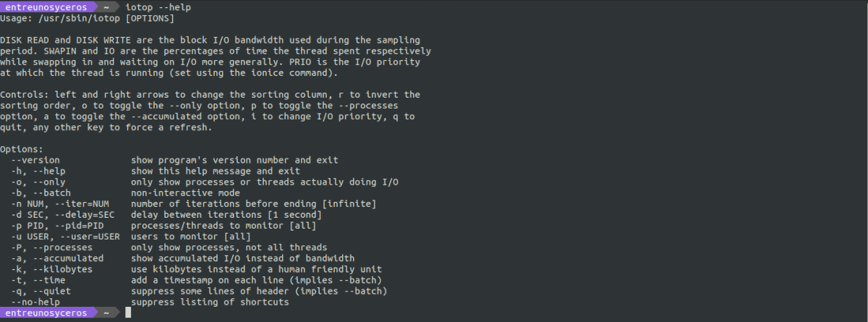Click the '-n NUM, --iter=NUM' option
The width and height of the screenshot is (868, 322).
pyautogui.click(x=60, y=204)
